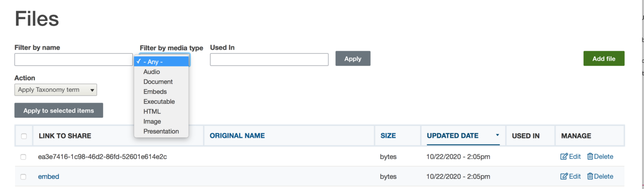The height and width of the screenshot is (189, 644).
Task: Open the Apply Taxonomy term action dropdown
Action: click(56, 90)
